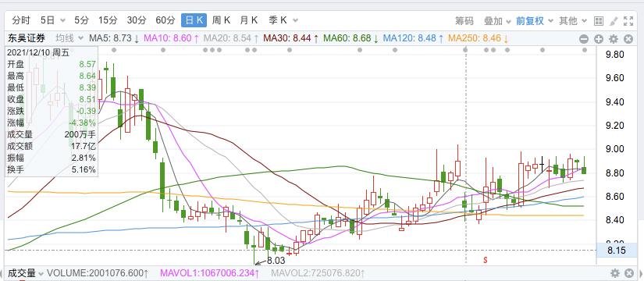Switch to the 季K tab

[278, 20]
